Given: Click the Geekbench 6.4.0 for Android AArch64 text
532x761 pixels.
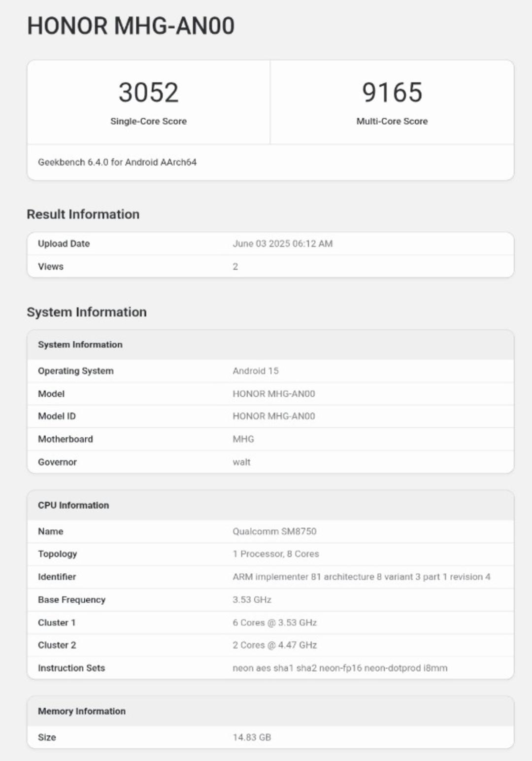Looking at the screenshot, I should tap(117, 162).
